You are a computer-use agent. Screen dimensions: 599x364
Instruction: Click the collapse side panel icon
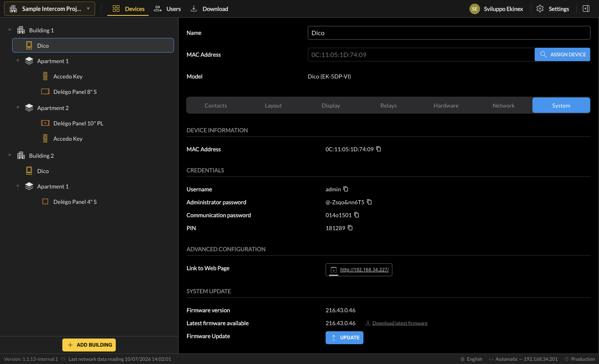click(x=586, y=8)
